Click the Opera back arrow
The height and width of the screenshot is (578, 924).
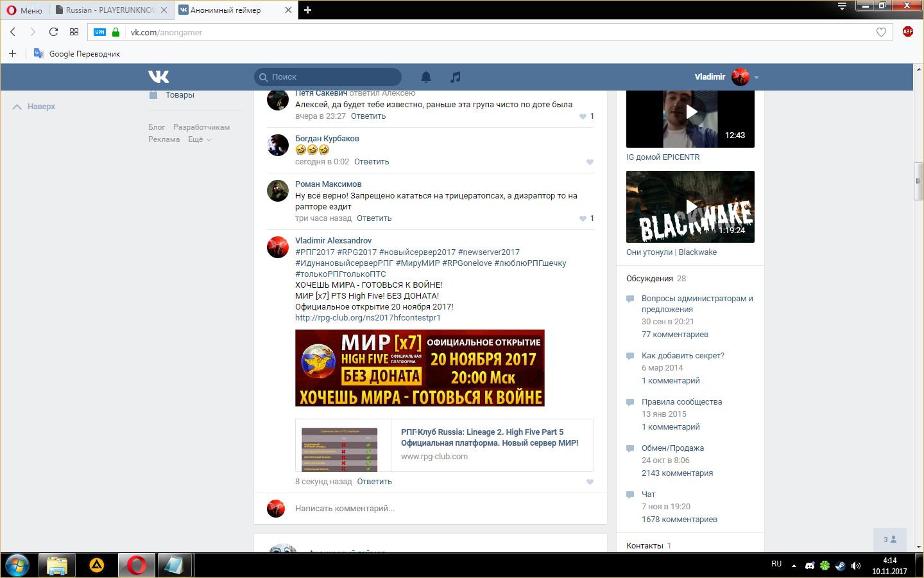pos(13,31)
